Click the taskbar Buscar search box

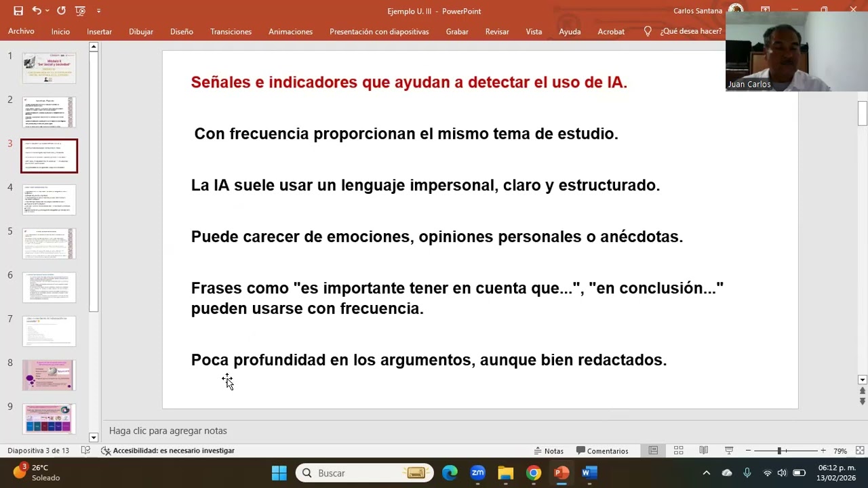pos(364,473)
